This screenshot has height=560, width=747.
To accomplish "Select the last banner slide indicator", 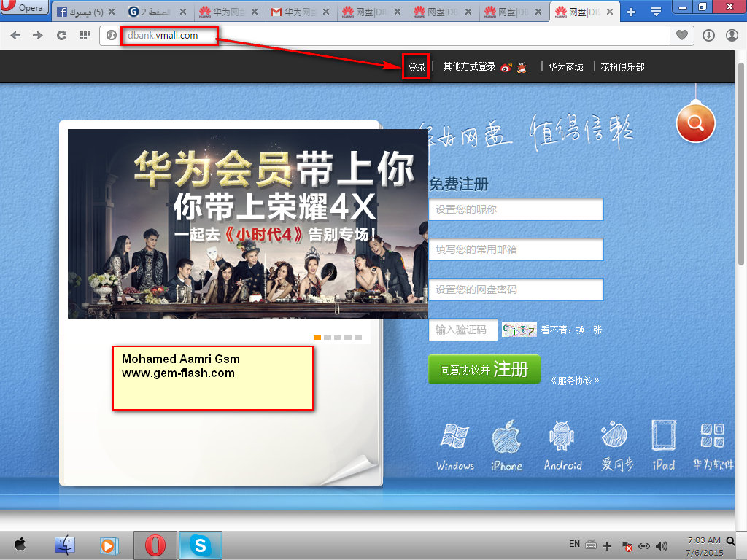I will (358, 338).
